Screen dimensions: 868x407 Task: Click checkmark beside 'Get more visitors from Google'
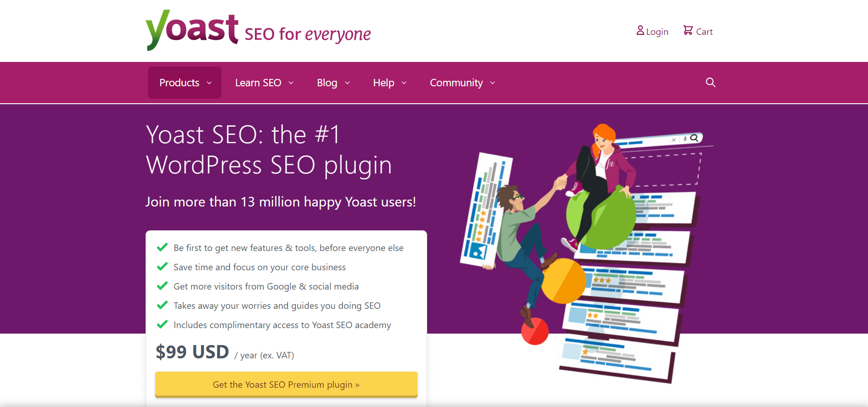tap(162, 286)
